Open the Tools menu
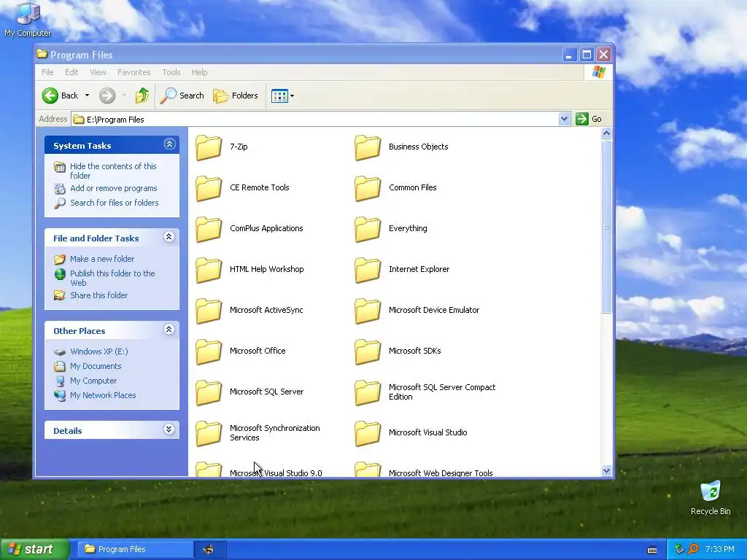 tap(171, 72)
